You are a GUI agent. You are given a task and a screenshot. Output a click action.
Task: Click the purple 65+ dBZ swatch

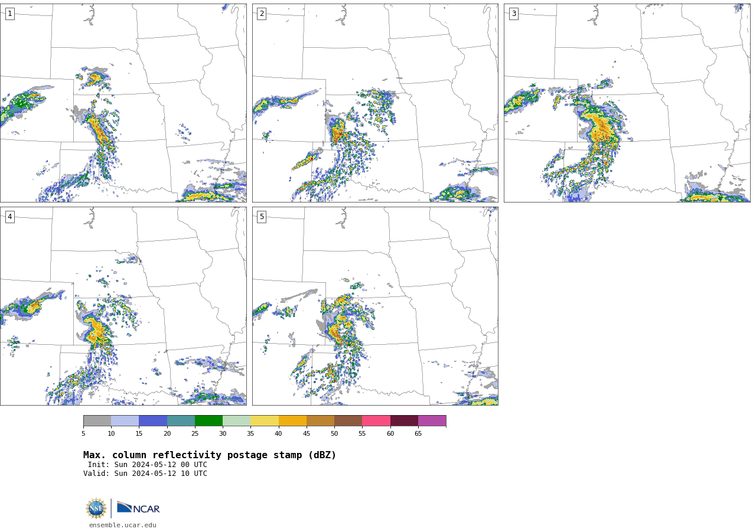coord(432,421)
